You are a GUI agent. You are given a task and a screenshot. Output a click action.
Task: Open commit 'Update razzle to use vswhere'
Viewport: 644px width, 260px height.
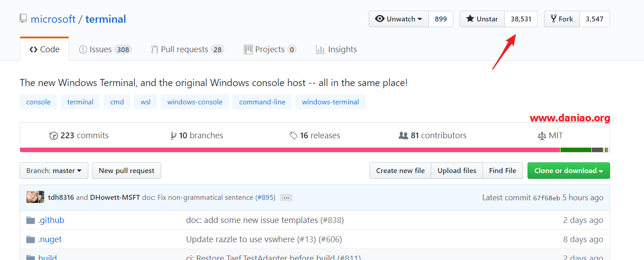(240, 239)
